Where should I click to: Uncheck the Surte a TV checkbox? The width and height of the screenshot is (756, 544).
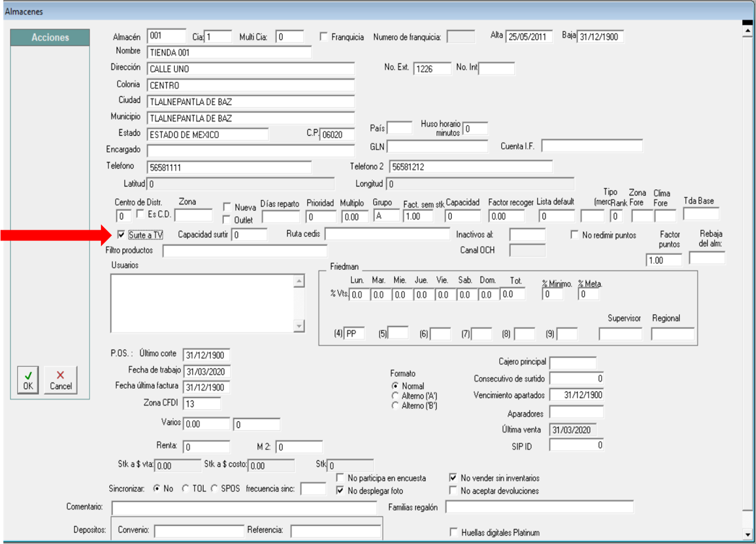[121, 235]
